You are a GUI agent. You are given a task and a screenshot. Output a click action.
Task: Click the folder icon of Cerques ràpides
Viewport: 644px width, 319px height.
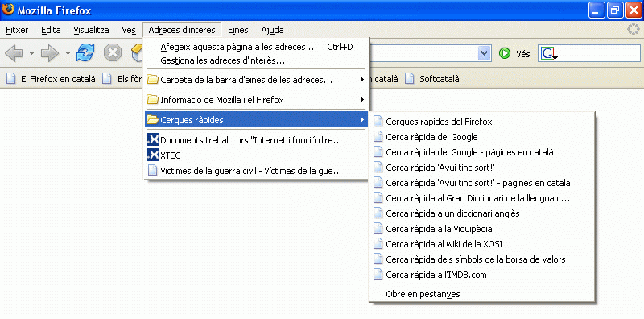[x=152, y=120]
